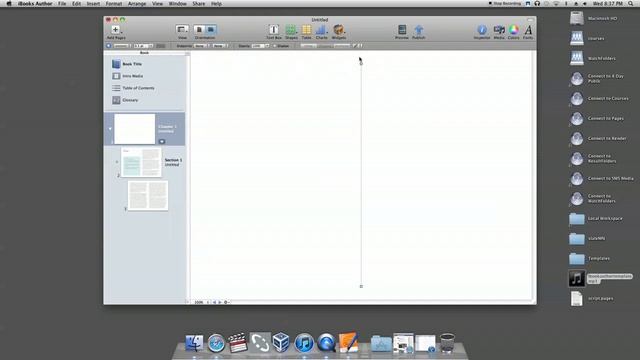Select the page 3 thumbnail in sidebar
This screenshot has height=360, width=640.
(148, 196)
